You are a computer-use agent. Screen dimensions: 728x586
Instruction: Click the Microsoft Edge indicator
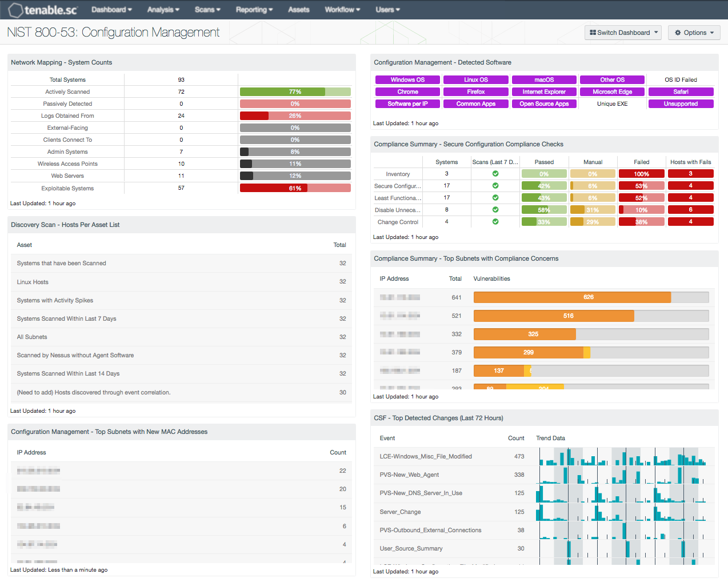pyautogui.click(x=612, y=92)
